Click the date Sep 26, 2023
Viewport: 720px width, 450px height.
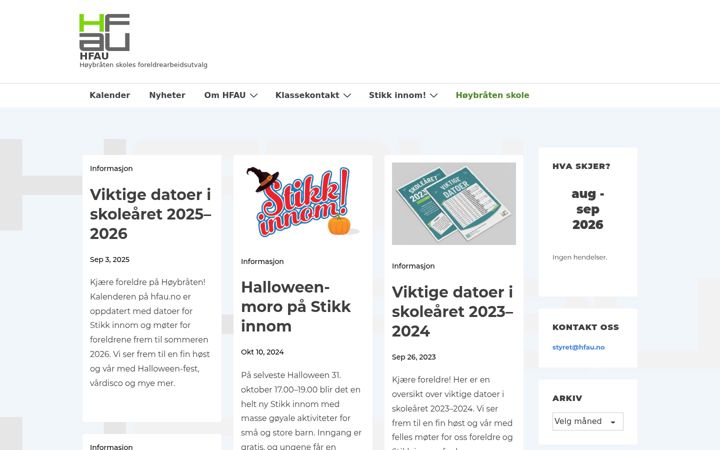pyautogui.click(x=414, y=357)
